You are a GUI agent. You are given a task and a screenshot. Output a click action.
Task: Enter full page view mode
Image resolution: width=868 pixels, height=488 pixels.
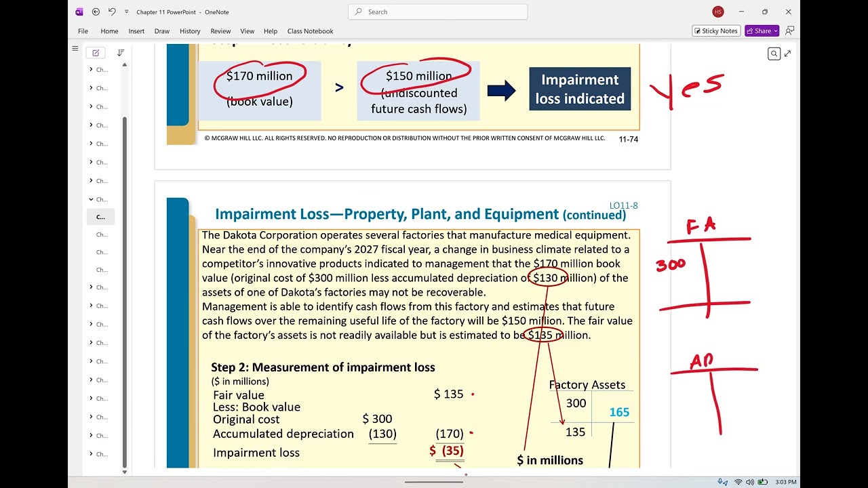(x=787, y=54)
